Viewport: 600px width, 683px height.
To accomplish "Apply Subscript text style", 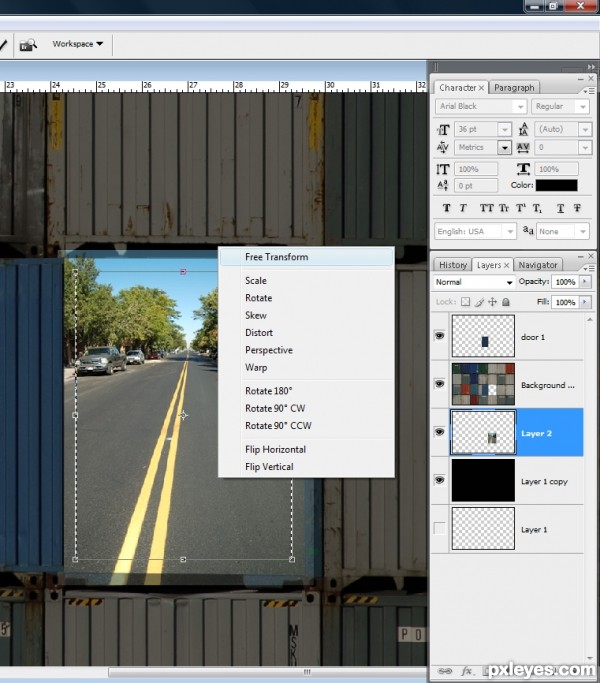I will click(537, 208).
